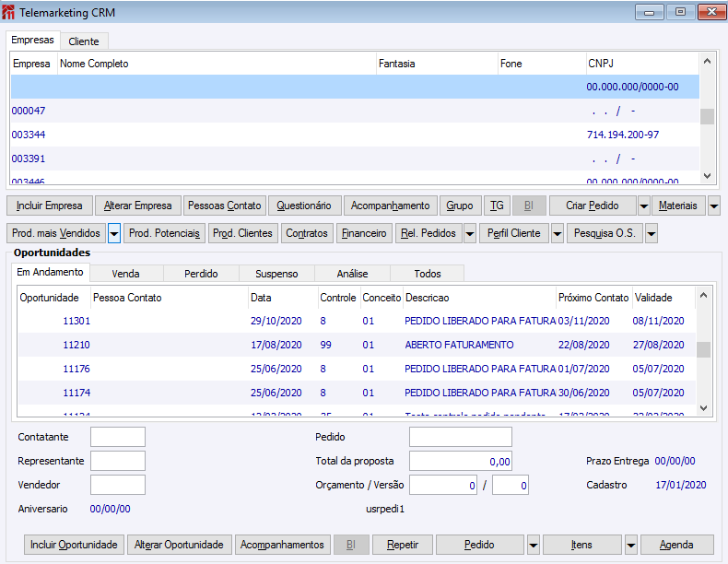Expand the Pesquisa O.S. dropdown arrow

click(652, 233)
